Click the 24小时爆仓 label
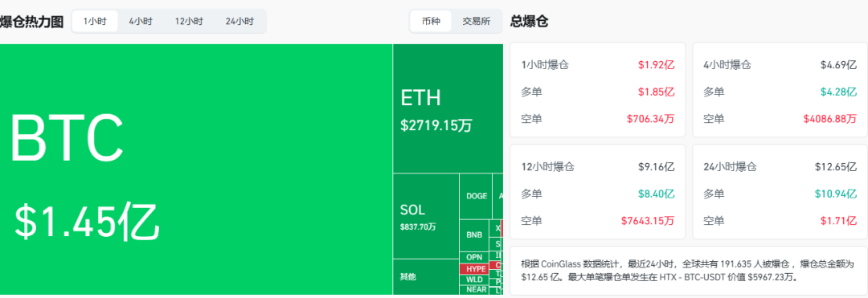The width and height of the screenshot is (868, 298). pos(730,167)
